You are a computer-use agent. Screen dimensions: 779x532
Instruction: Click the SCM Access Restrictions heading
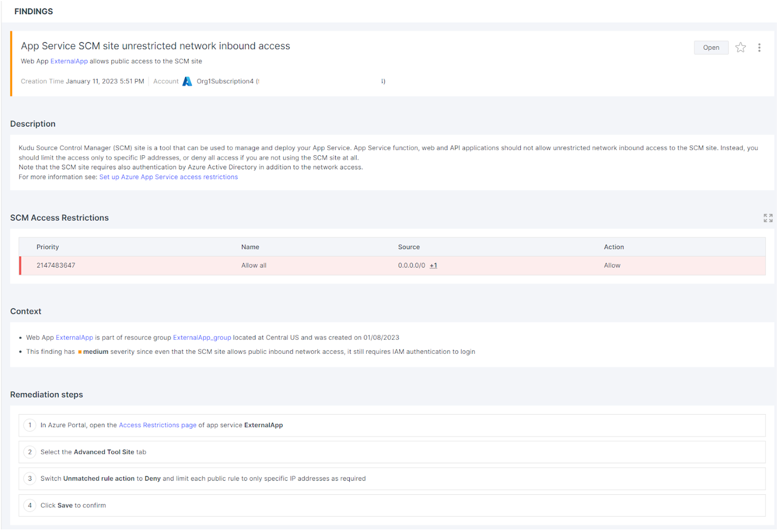[59, 218]
